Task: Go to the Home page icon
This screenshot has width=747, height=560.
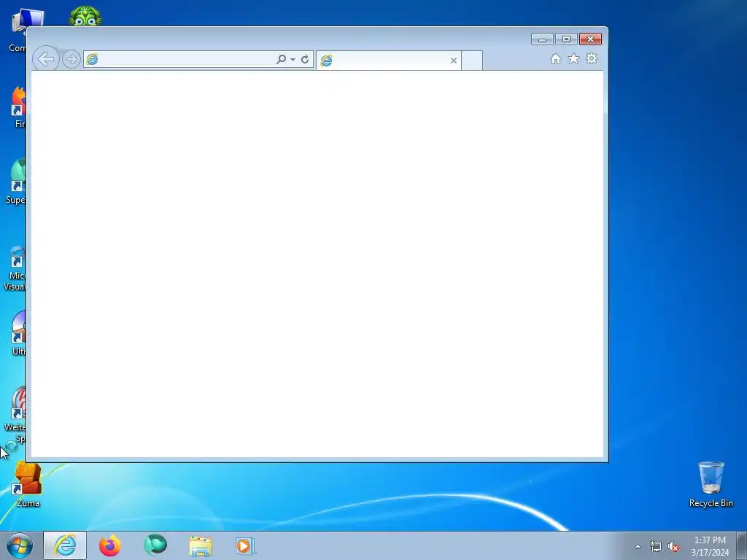Action: [555, 59]
